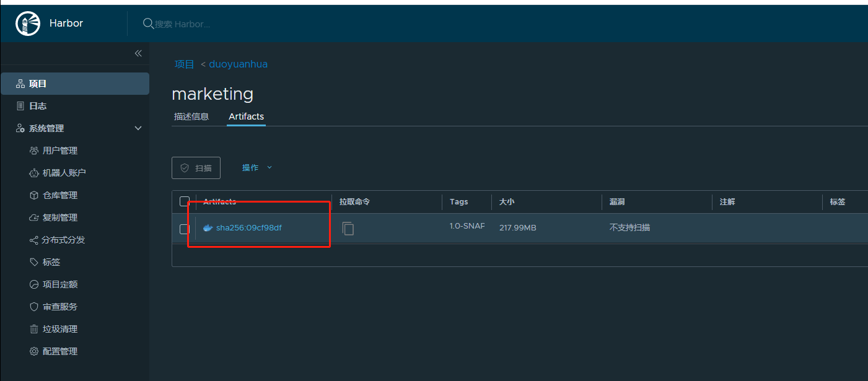
Task: Click the 标签 tag icon
Action: pos(34,262)
